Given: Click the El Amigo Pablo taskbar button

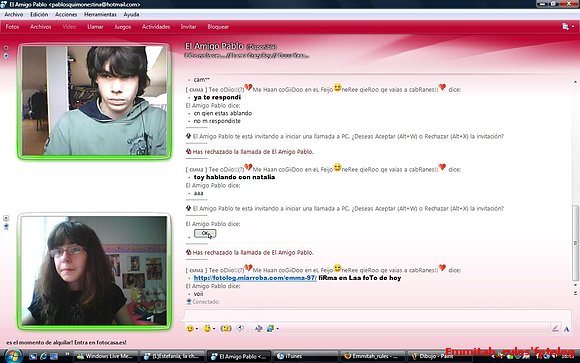Looking at the screenshot, I should (239, 356).
